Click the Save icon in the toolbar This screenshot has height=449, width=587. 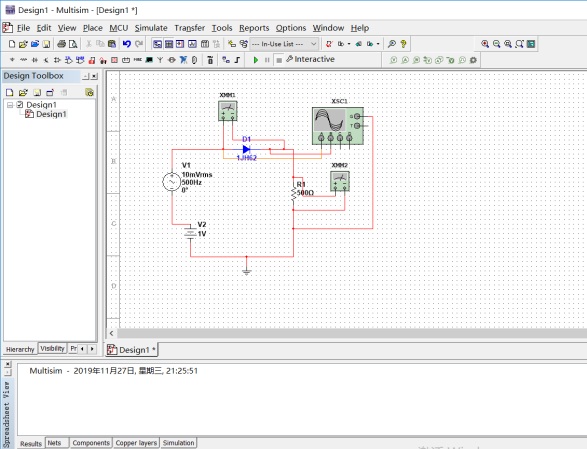[46, 44]
